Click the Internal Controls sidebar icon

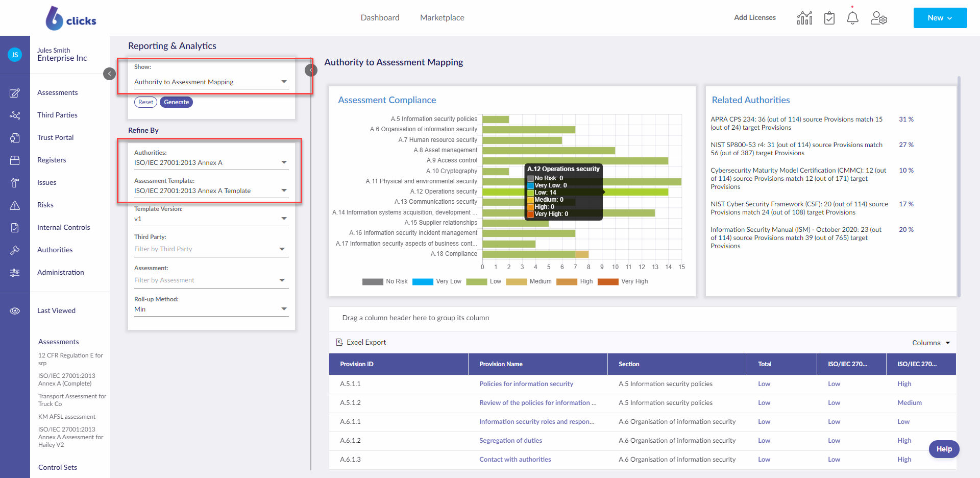tap(15, 228)
